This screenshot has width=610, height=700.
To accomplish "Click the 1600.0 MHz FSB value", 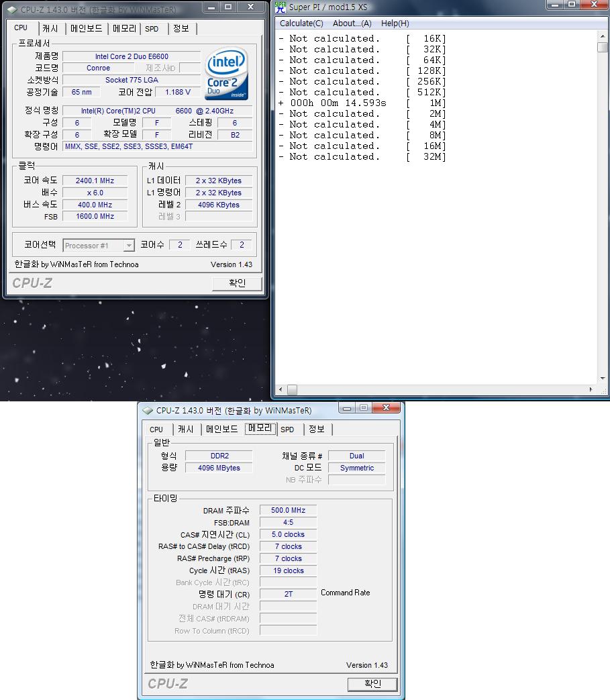I will tap(95, 217).
